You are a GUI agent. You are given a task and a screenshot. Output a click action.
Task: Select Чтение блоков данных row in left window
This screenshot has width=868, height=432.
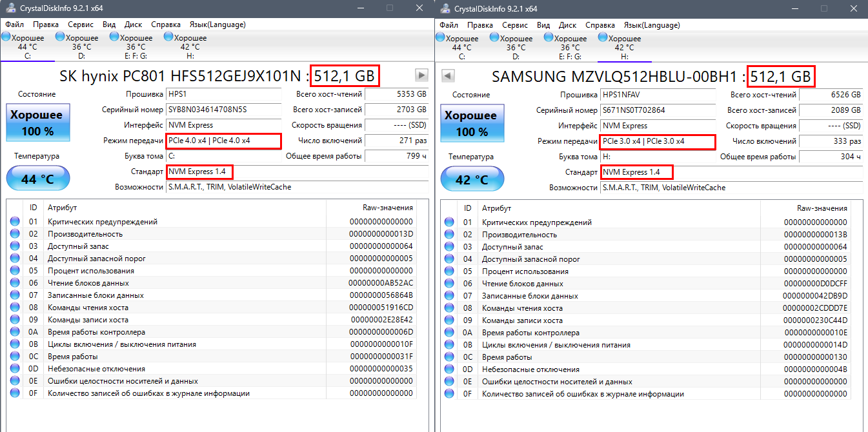[211, 283]
